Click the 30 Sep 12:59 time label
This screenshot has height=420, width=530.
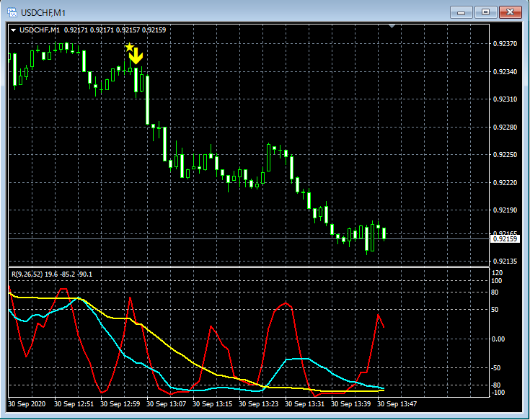120,404
